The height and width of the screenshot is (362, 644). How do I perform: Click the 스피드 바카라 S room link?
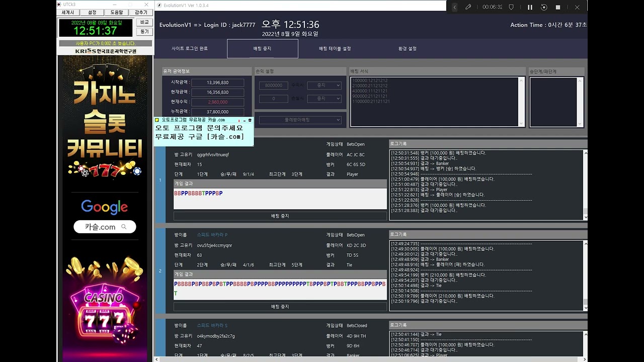(212, 326)
